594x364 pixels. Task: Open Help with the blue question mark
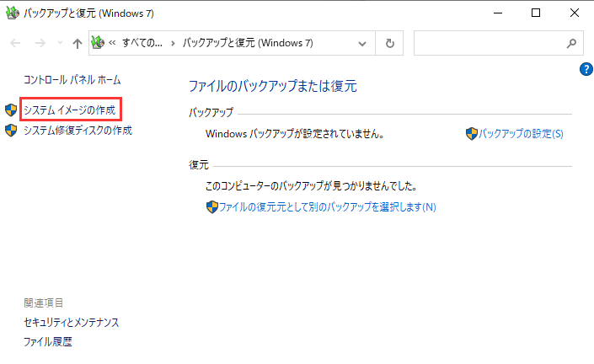(x=586, y=69)
